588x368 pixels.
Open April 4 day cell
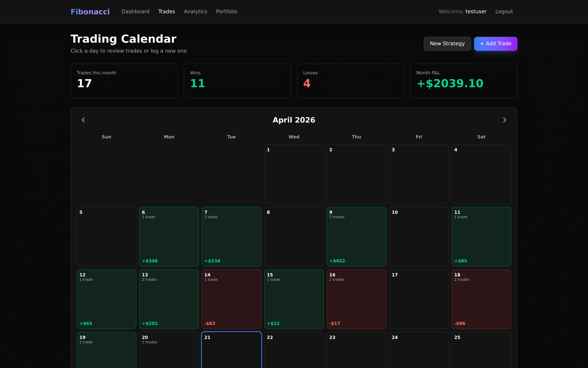click(481, 174)
